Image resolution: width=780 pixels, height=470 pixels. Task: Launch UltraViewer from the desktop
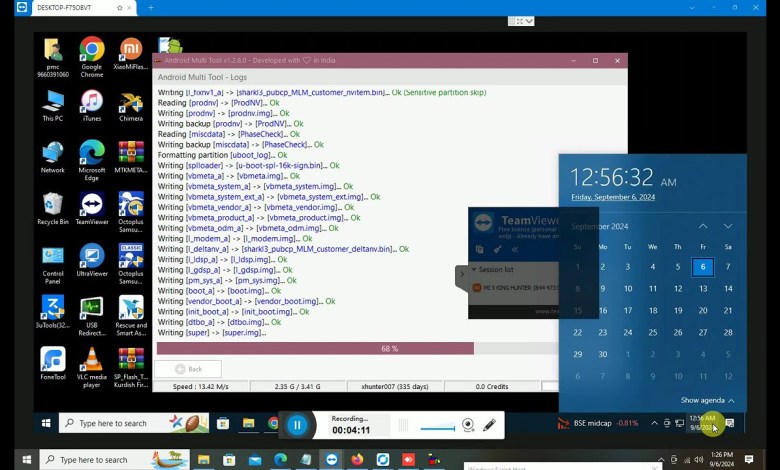(x=92, y=258)
